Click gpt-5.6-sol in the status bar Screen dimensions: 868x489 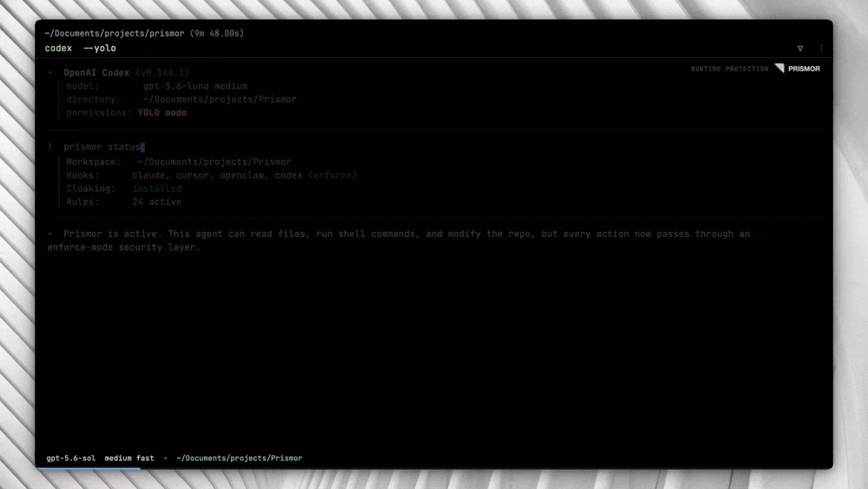(x=71, y=458)
